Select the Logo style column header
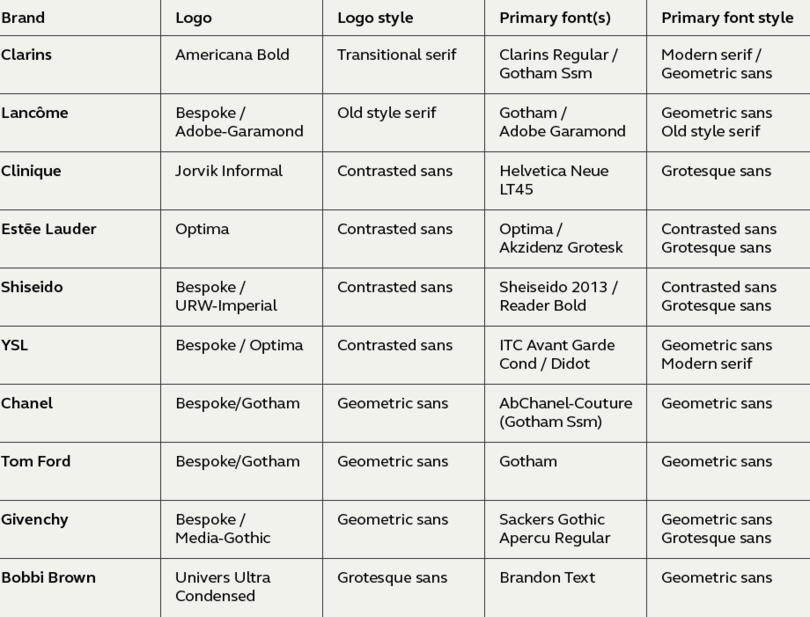Viewport: 810px width, 617px height. [x=403, y=18]
